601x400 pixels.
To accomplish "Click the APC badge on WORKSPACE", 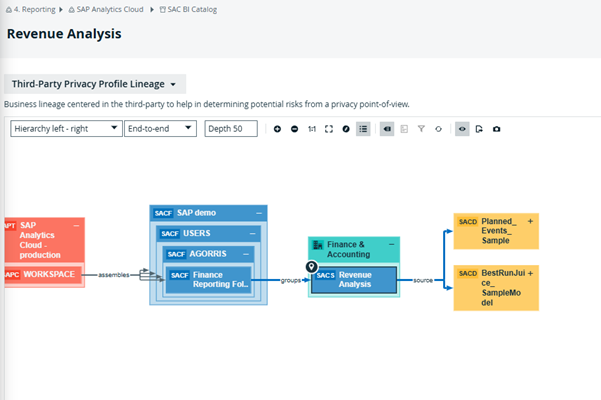I will (x=12, y=275).
